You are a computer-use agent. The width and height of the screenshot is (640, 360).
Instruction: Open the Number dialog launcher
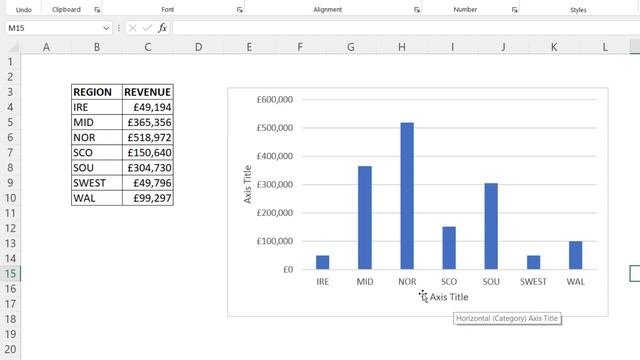[514, 10]
